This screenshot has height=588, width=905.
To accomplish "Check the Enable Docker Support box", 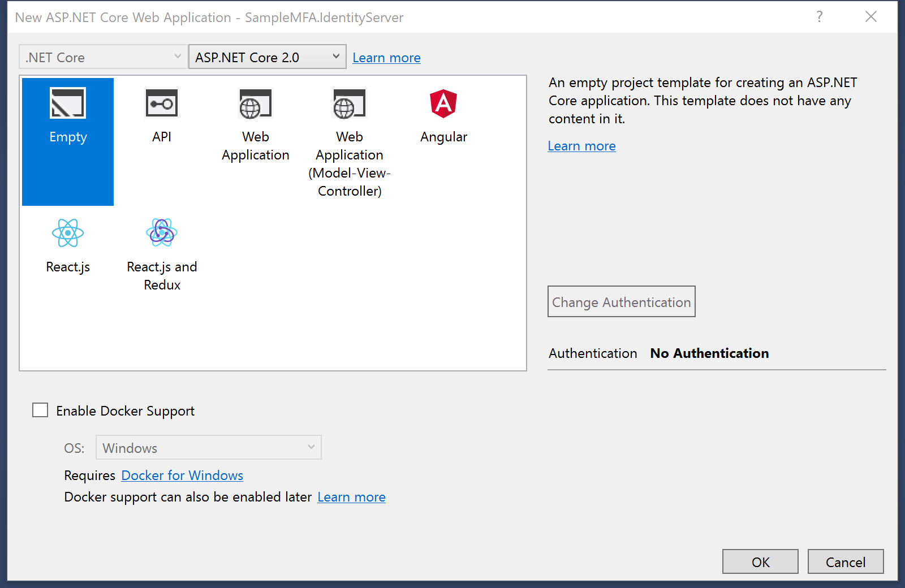I will point(40,410).
